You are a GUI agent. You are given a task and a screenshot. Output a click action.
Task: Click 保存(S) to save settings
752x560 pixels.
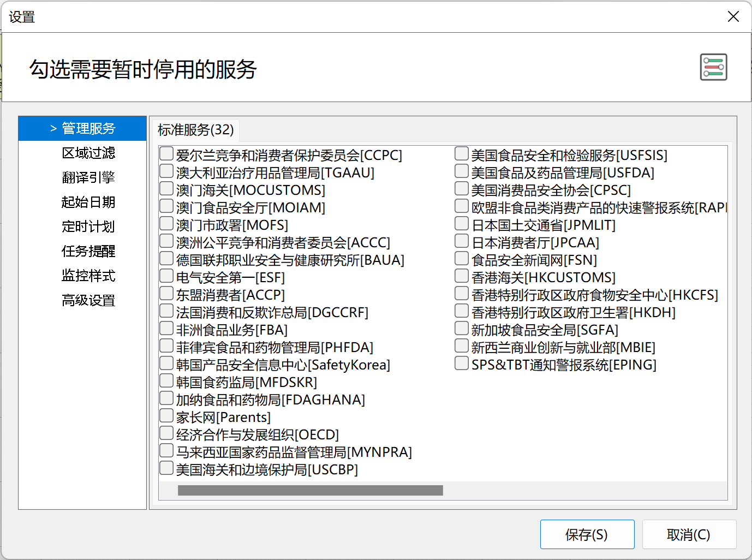click(587, 534)
